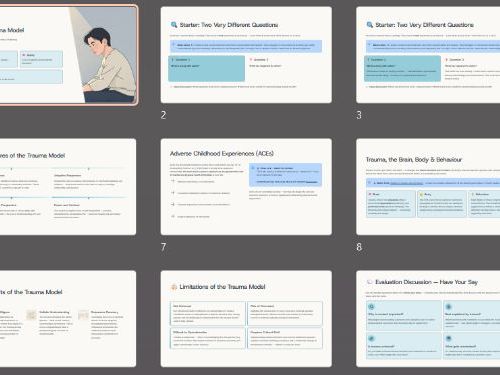Viewport: 500px width, 375px height.
Task: Select slide 2 'Starter: Two Very Different Questions'
Action: coord(246,55)
